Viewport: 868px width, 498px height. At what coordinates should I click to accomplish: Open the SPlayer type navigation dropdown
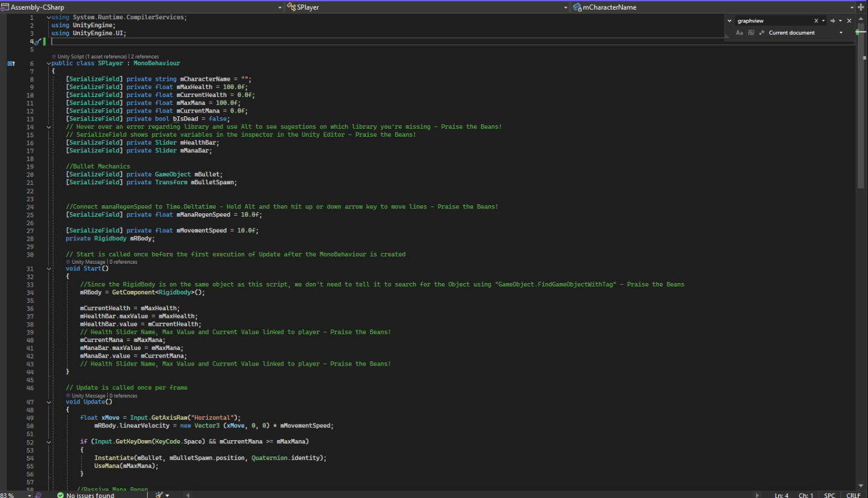(x=565, y=7)
